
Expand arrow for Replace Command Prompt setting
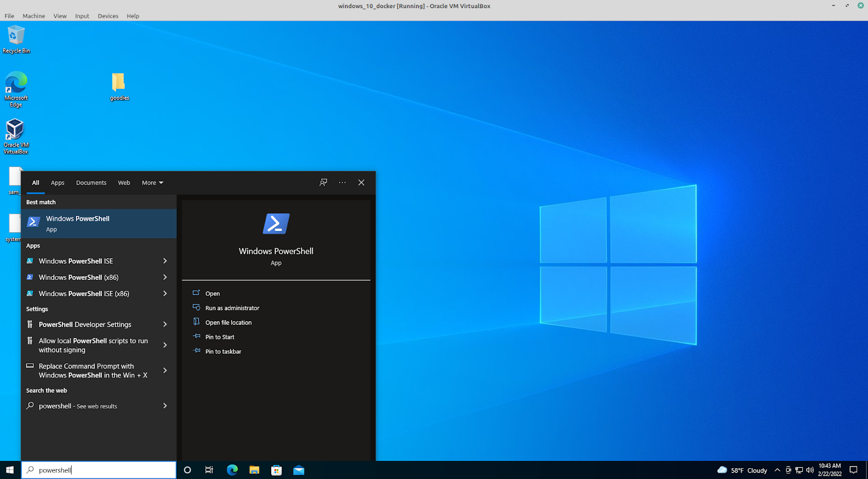click(165, 371)
